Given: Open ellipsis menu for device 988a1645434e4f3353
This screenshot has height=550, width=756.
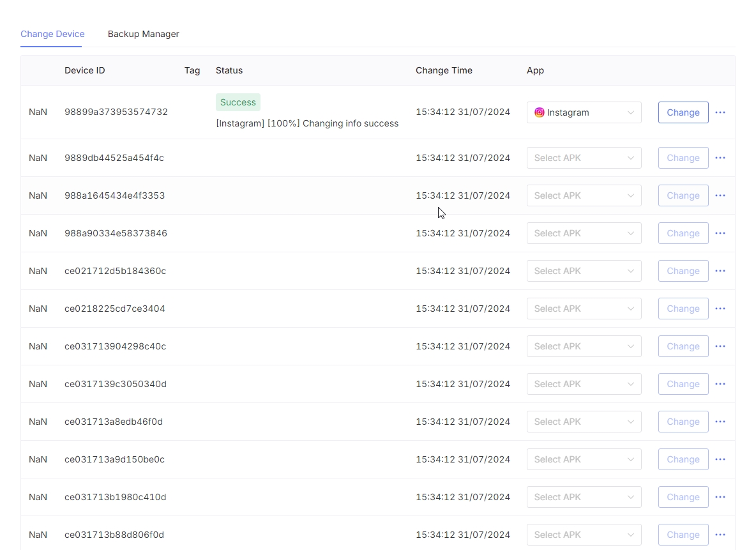Looking at the screenshot, I should tap(720, 195).
